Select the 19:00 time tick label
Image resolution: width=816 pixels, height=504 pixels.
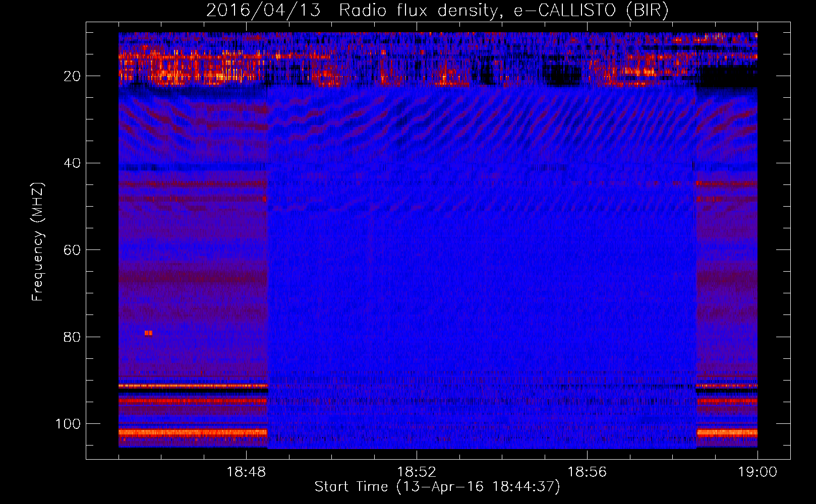[x=757, y=472]
